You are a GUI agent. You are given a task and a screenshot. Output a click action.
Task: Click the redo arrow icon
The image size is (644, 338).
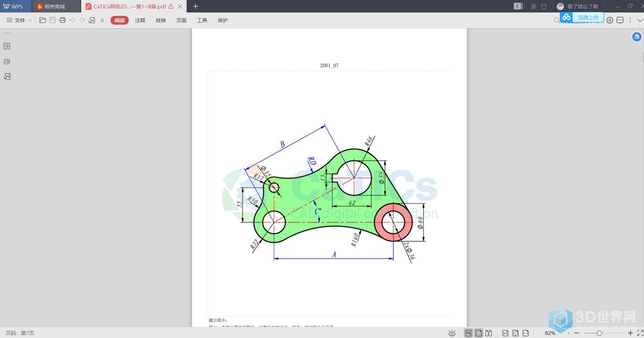coord(82,20)
